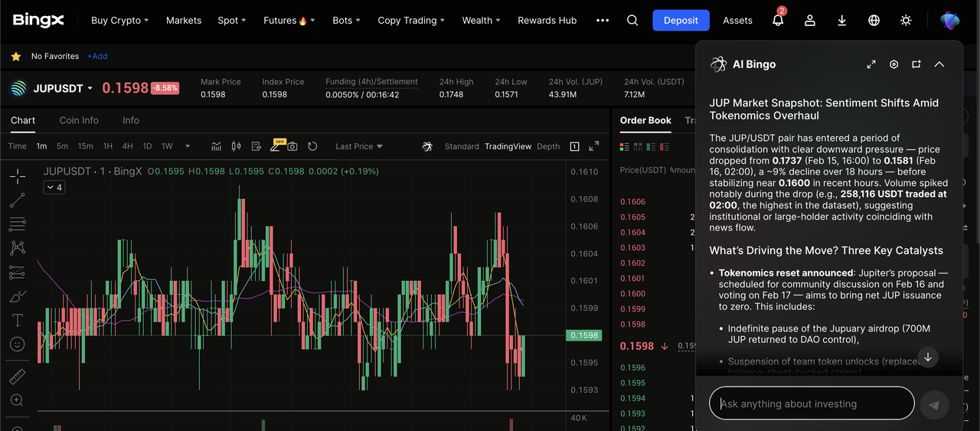Take a chart snapshot with camera icon

pyautogui.click(x=292, y=146)
